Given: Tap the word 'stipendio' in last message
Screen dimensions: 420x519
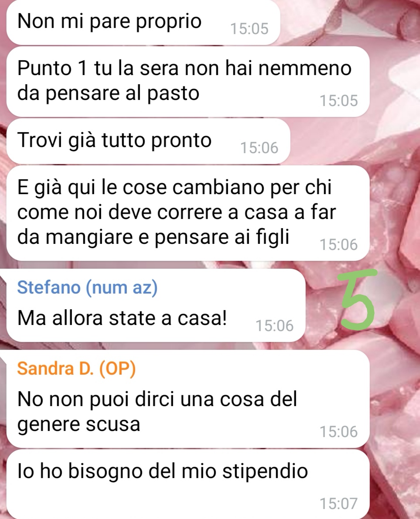Looking at the screenshot, I should pyautogui.click(x=265, y=471).
